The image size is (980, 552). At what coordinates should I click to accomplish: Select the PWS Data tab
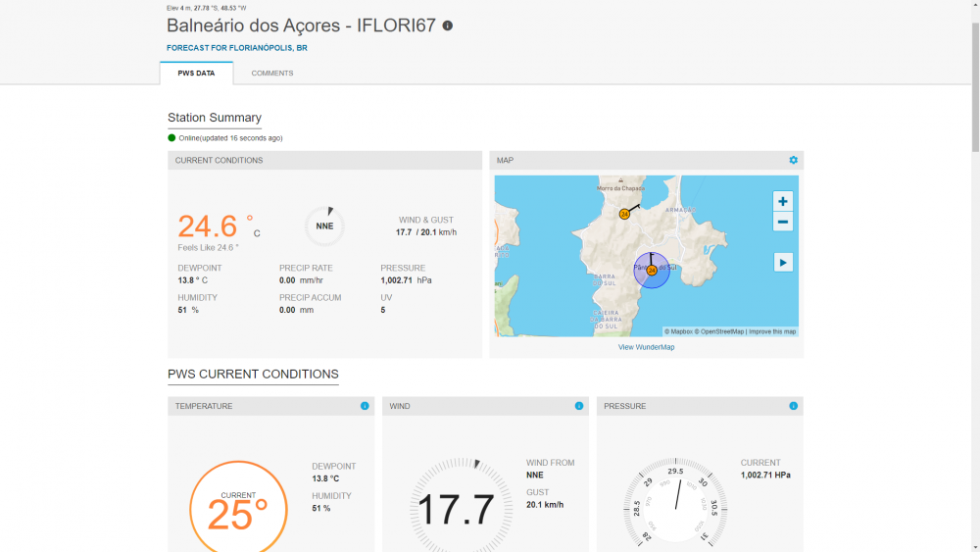[x=196, y=74]
